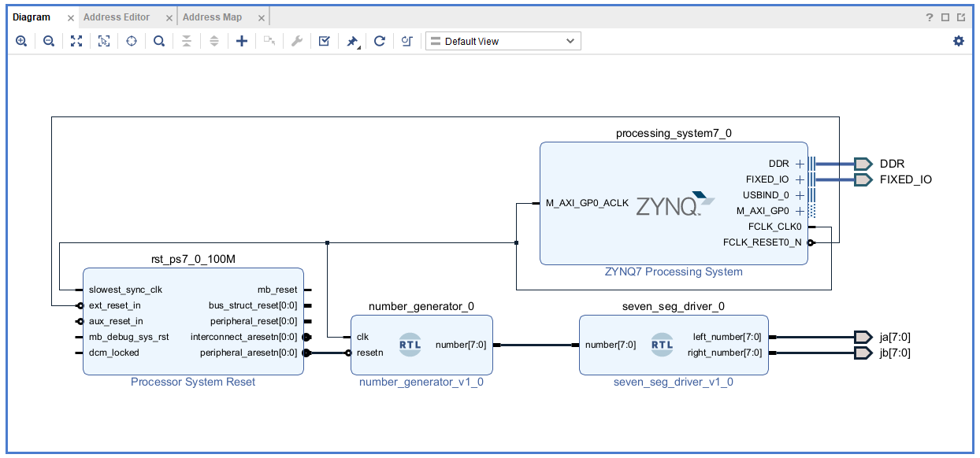Click the Zoom Out toolbar icon

49,41
